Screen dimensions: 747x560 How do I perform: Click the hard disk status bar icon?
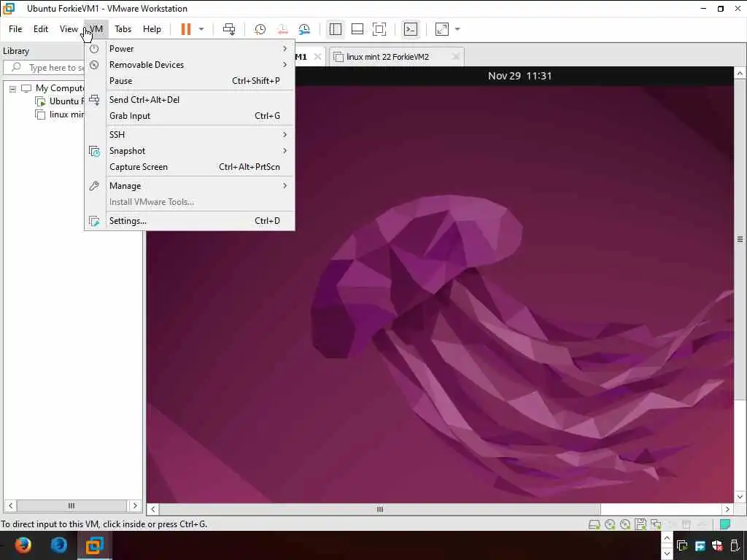pyautogui.click(x=594, y=525)
